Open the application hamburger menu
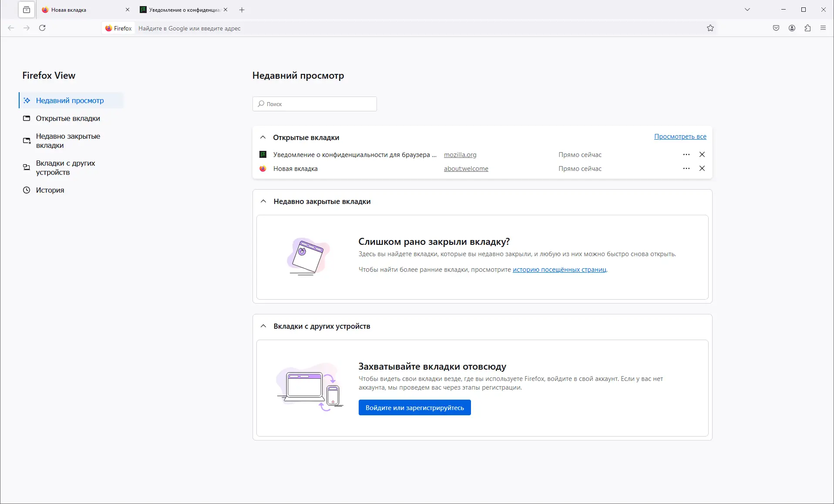This screenshot has height=504, width=834. pyautogui.click(x=824, y=28)
